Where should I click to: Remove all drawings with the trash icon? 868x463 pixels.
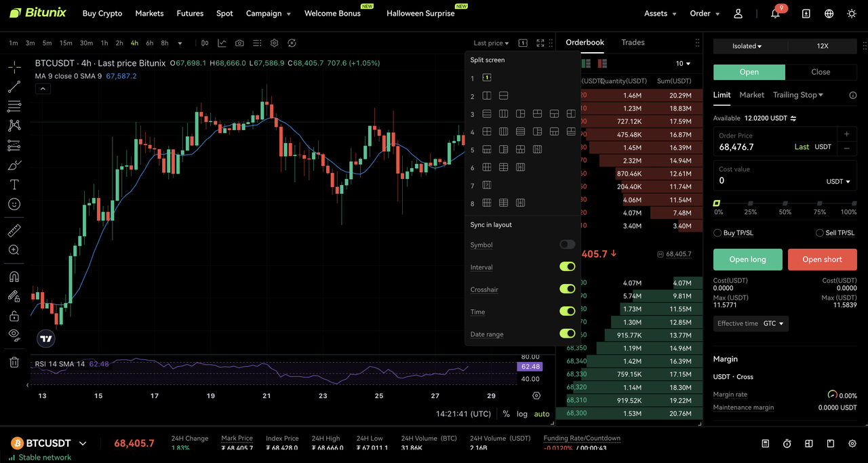click(x=14, y=362)
